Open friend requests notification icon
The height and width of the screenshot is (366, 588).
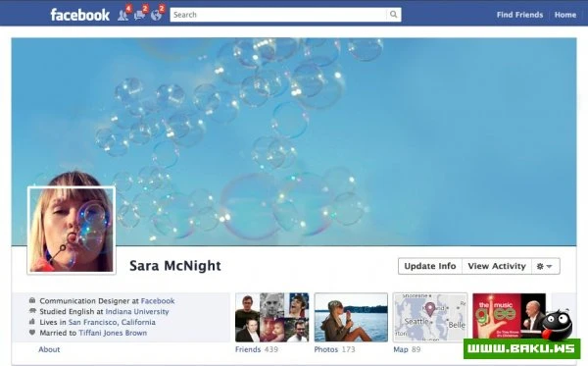tap(123, 15)
